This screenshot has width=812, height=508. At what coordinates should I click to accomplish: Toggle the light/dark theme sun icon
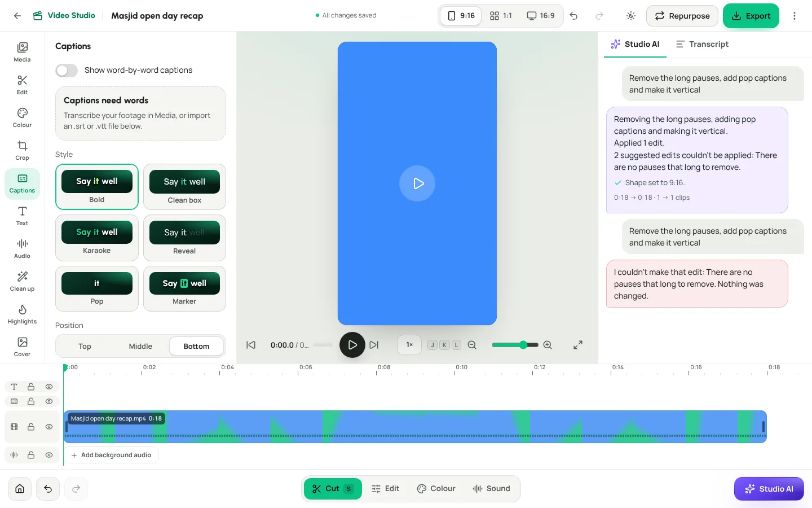(x=630, y=16)
